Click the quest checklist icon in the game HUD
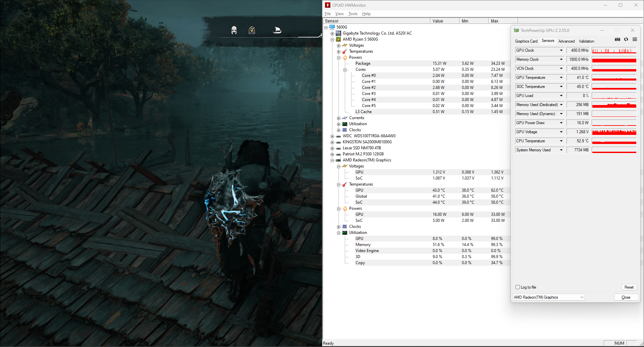Viewport: 644px width, 347px height. pyautogui.click(x=252, y=30)
